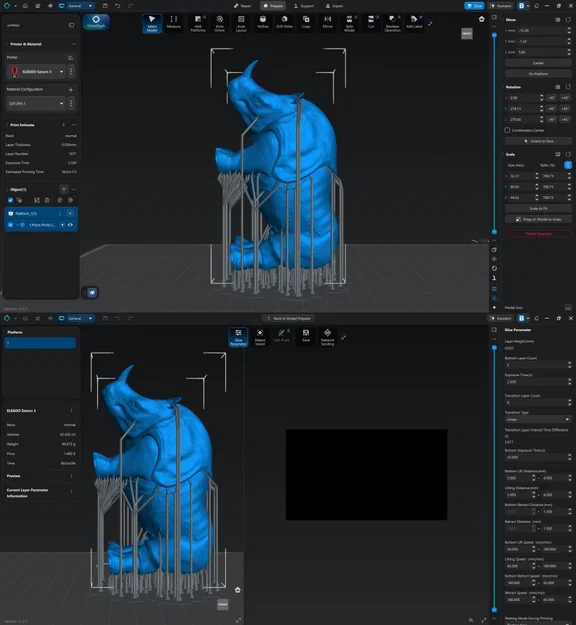Toggle the select-all objects checkbox
Screen dimensions: 576x625
click(x=10, y=200)
